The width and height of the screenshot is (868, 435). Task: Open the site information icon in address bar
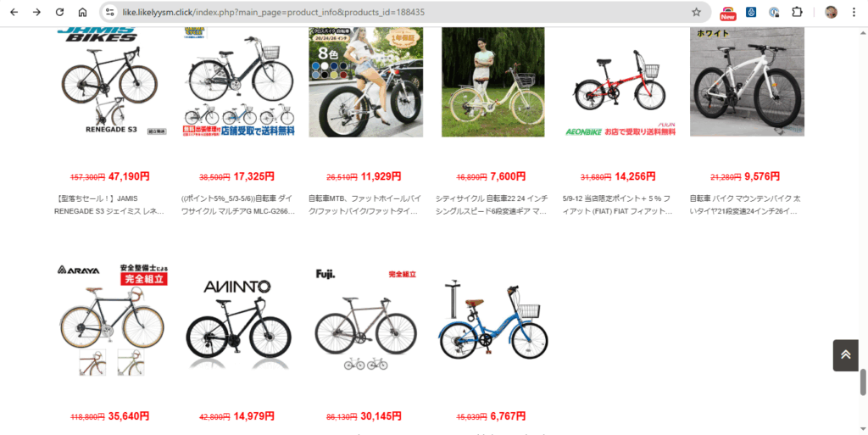click(x=110, y=12)
